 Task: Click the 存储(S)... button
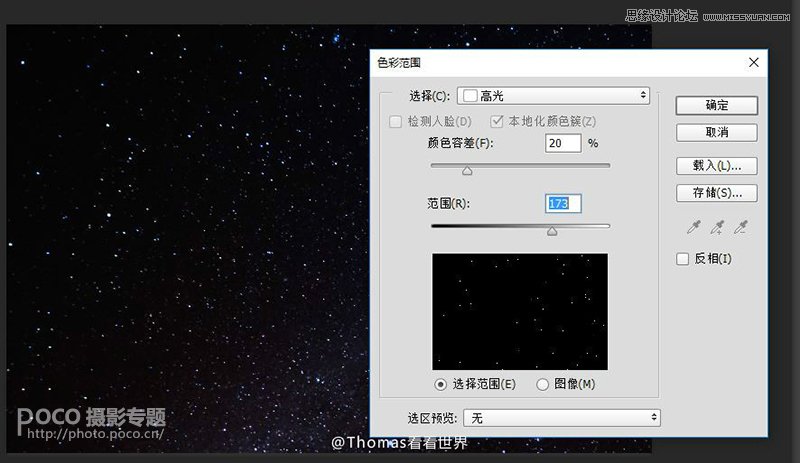(x=717, y=193)
